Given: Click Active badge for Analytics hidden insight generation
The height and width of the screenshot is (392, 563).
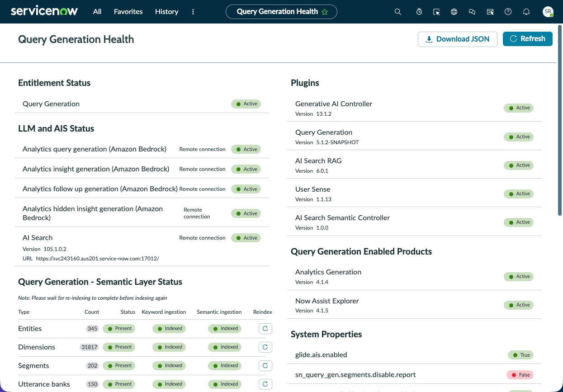Looking at the screenshot, I should coord(246,213).
